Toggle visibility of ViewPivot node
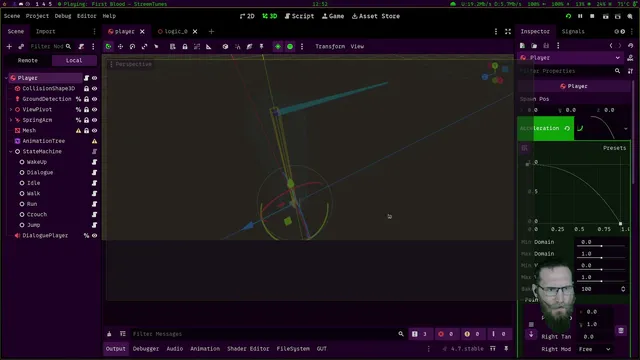This screenshot has width=640, height=360. (94, 110)
